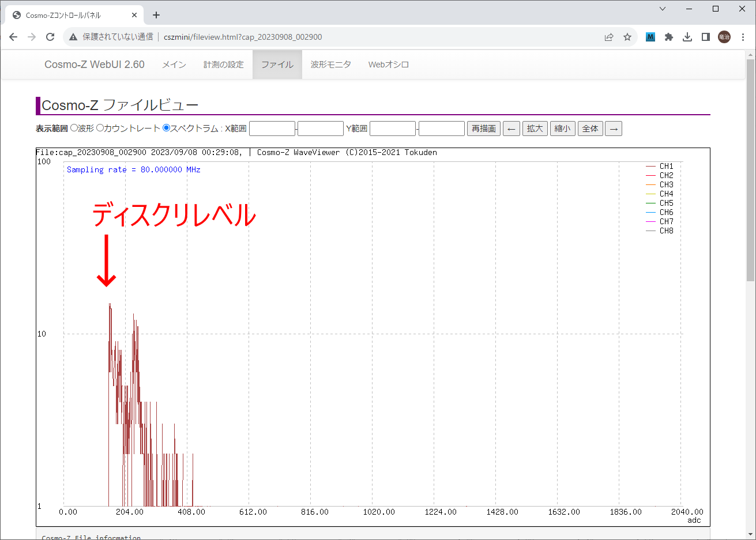756x540 pixels.
Task: Click the browser back arrow
Action: [13, 37]
